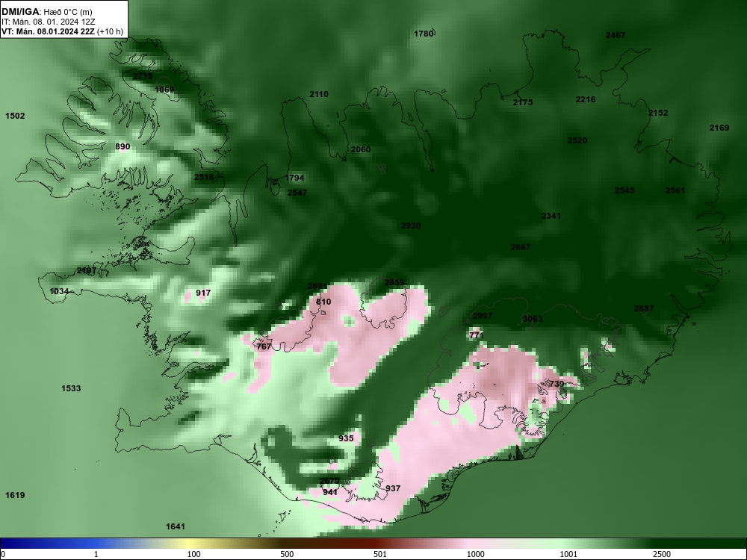Click the 767 map label
The height and width of the screenshot is (560, 747).
[x=264, y=346]
